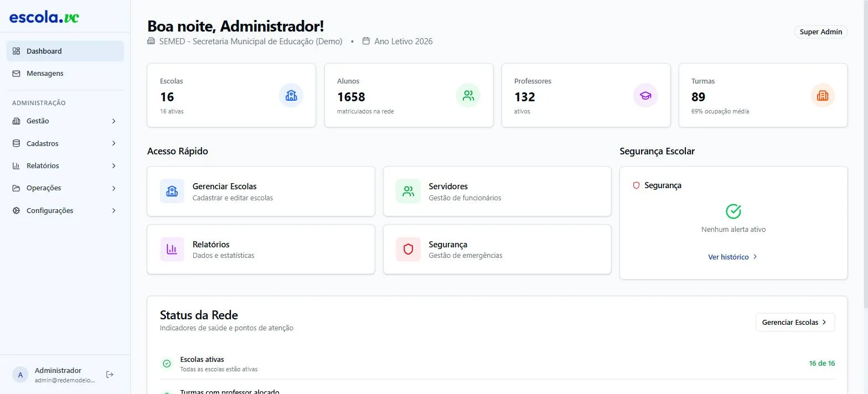868x394 pixels.
Task: Open the Operações menu
Action: pos(65,188)
